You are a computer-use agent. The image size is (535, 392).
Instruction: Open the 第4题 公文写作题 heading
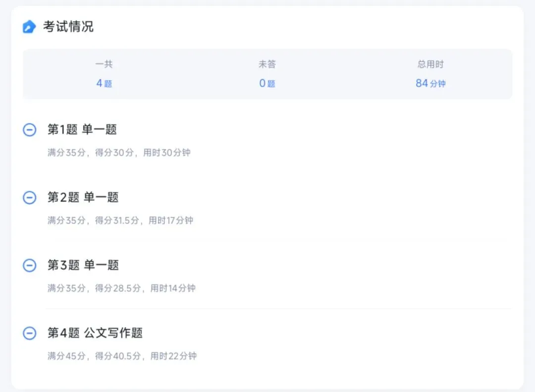coord(95,333)
